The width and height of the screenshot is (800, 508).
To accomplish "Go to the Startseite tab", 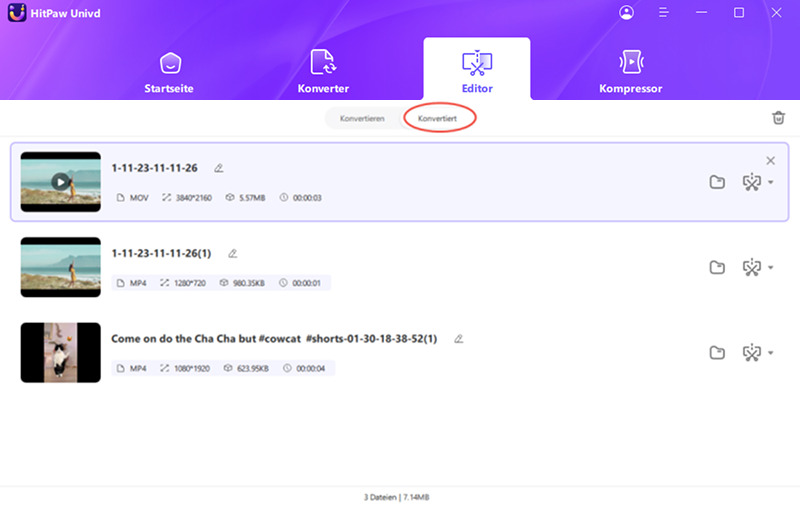I will point(169,70).
